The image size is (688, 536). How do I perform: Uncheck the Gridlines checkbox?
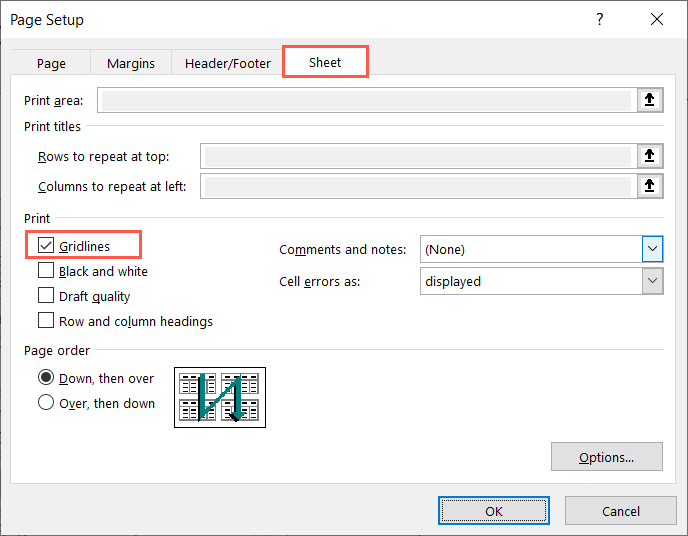(x=46, y=246)
